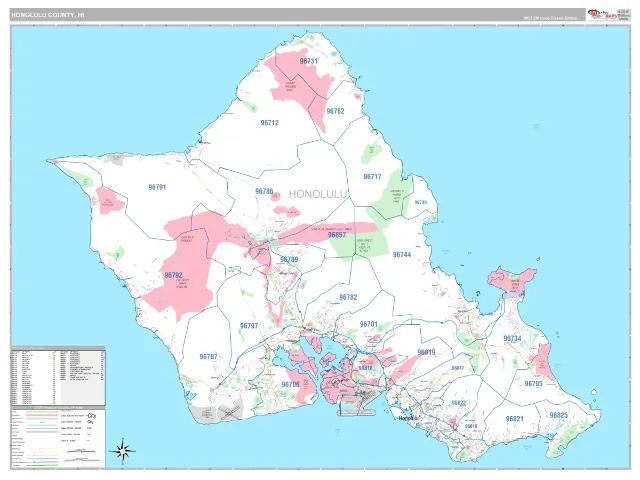Select ZIP code label 96857
640x480 pixels.
pos(337,235)
